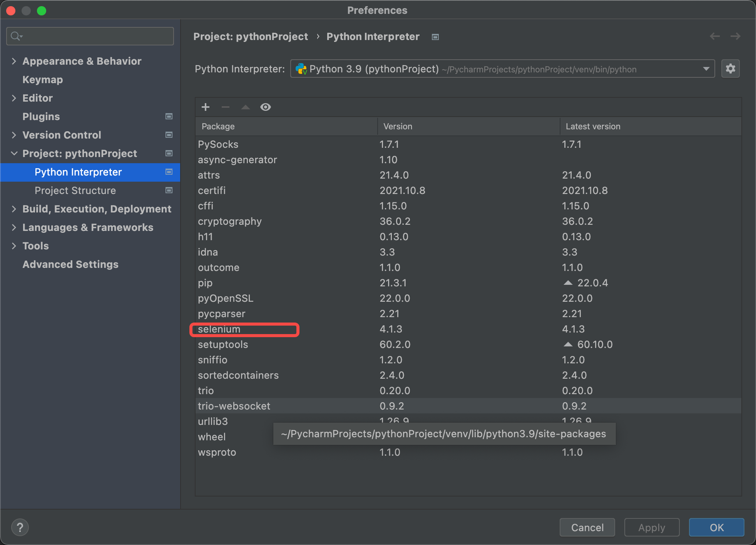756x545 pixels.
Task: Open the Python Interpreter dropdown
Action: (706, 69)
